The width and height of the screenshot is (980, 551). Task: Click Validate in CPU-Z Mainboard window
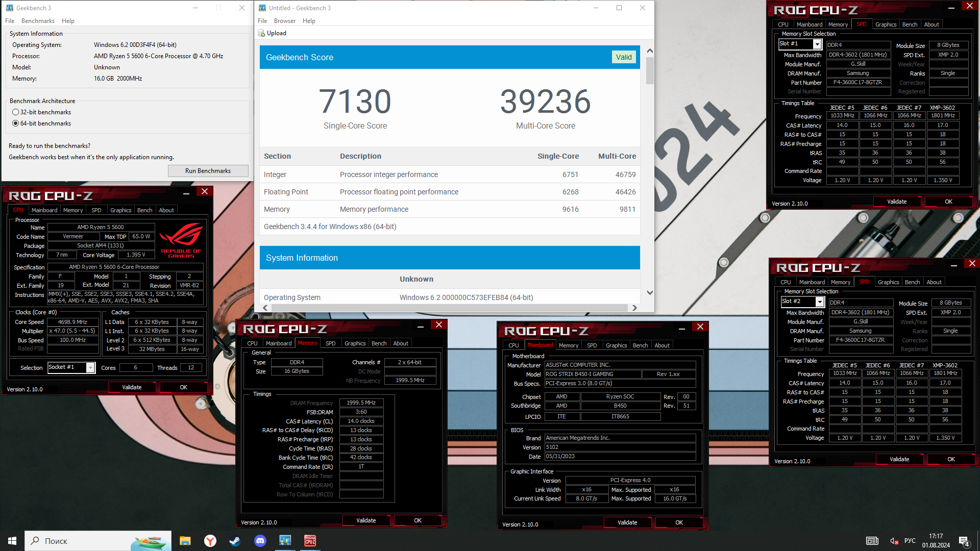click(x=627, y=522)
